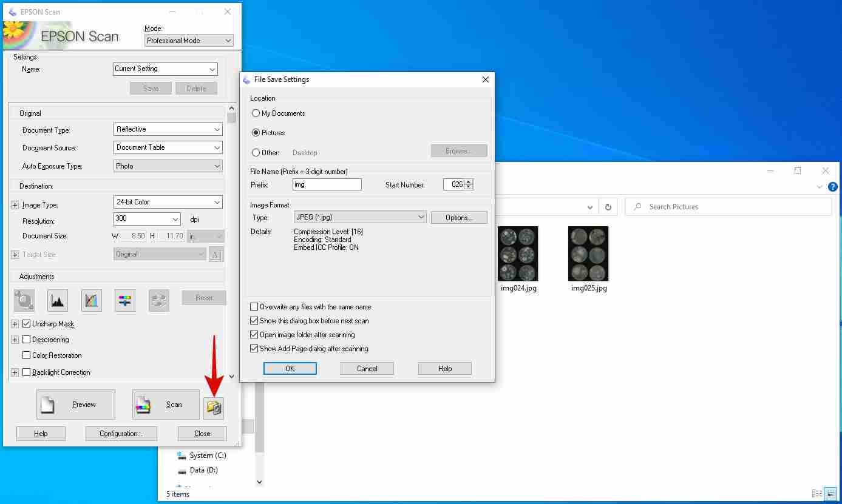
Task: Open the File Save Settings folder icon
Action: pyautogui.click(x=214, y=407)
